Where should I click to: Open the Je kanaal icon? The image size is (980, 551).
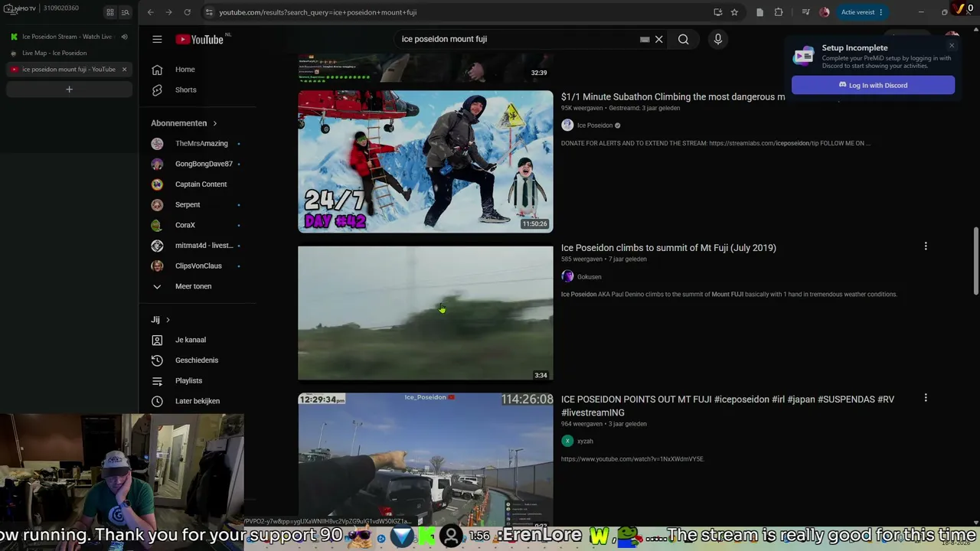[157, 340]
